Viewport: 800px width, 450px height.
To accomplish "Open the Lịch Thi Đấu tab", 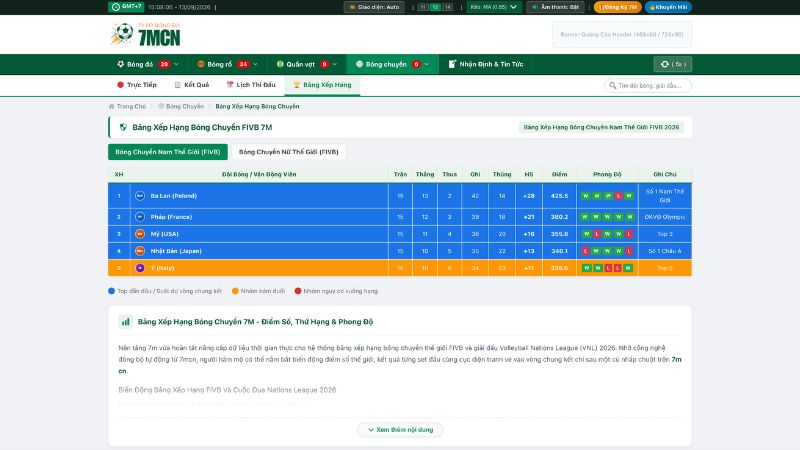I will point(251,85).
